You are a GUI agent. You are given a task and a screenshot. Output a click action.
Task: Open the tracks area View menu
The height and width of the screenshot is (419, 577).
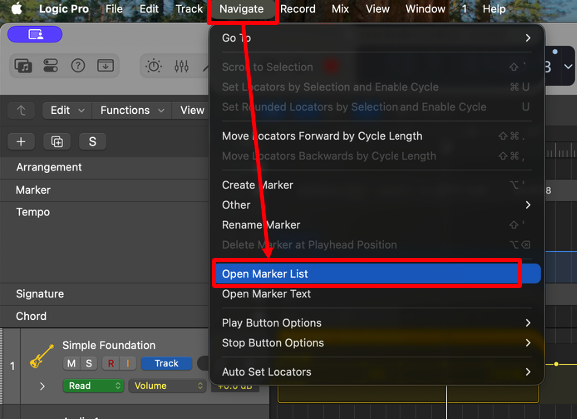[192, 110]
